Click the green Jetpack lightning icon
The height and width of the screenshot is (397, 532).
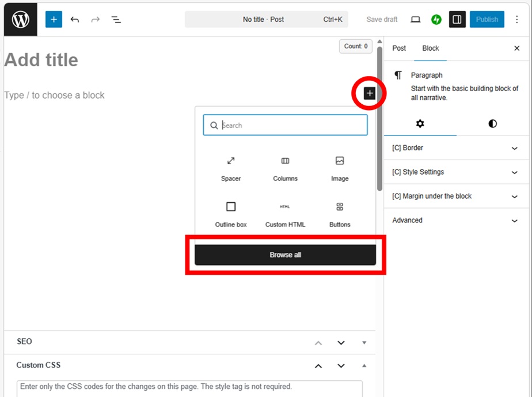(436, 20)
